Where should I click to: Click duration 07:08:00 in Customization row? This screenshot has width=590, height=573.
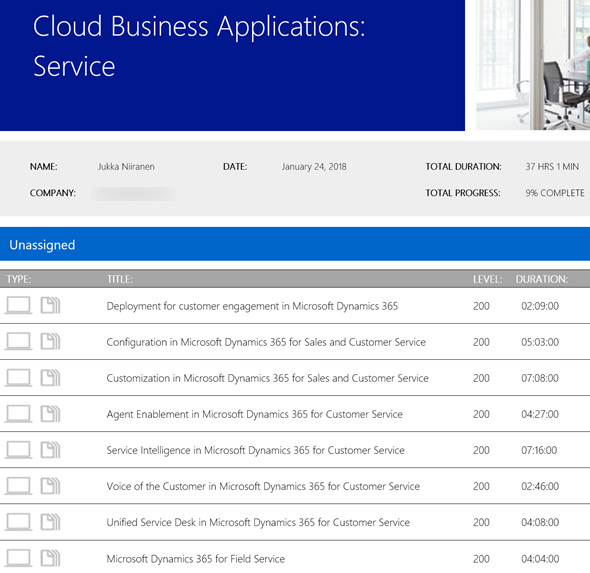[x=540, y=378]
